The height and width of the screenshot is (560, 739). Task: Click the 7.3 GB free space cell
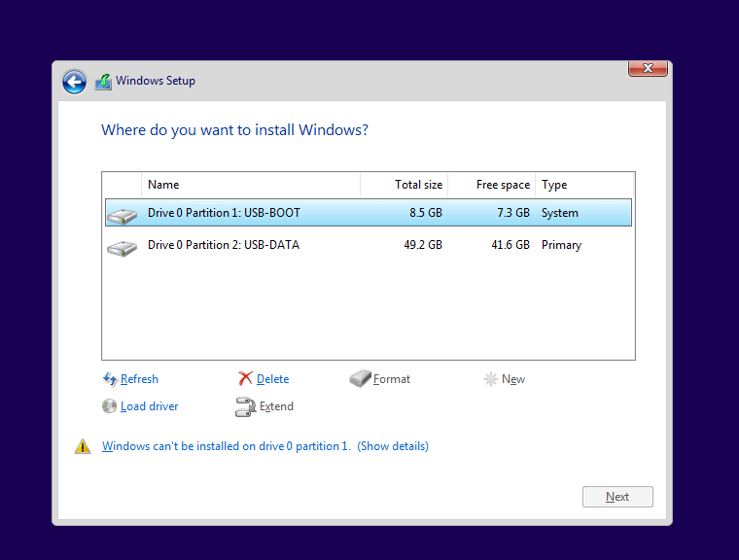[x=513, y=213]
